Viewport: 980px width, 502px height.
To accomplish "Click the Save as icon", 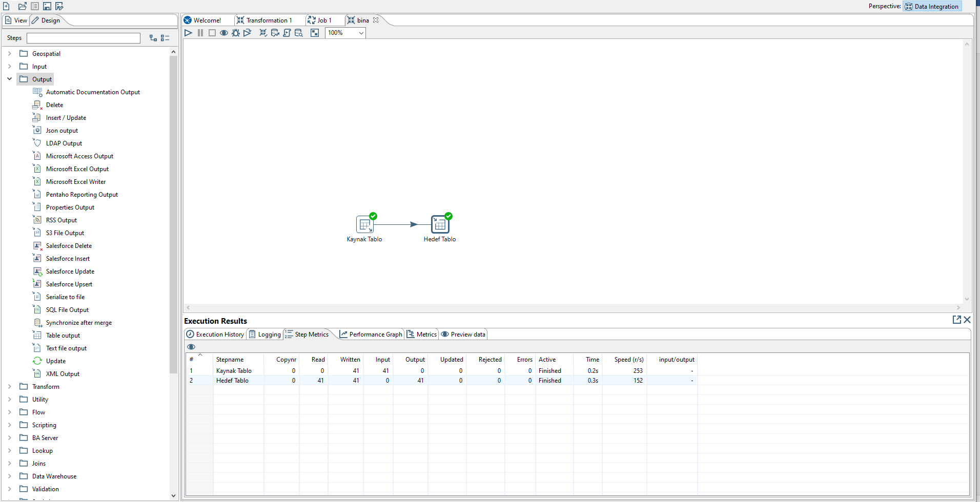I will tap(59, 6).
